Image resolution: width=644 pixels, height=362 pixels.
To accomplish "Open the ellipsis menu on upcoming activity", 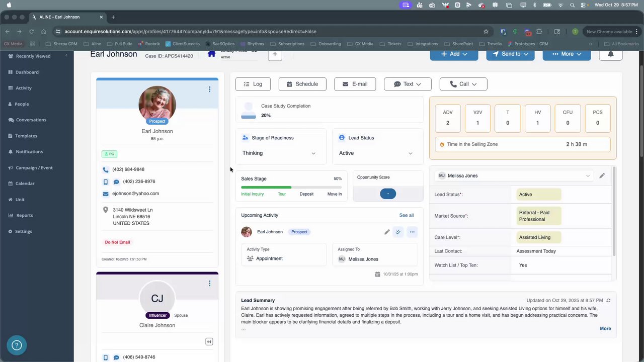I will pyautogui.click(x=412, y=232).
